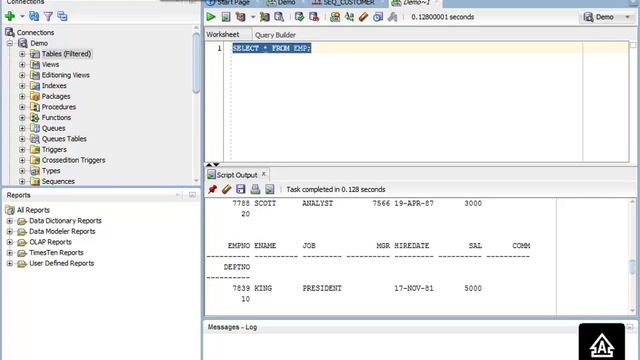This screenshot has height=360, width=640.
Task: Expand the Tables (Filtered) node
Action: [x=22, y=54]
